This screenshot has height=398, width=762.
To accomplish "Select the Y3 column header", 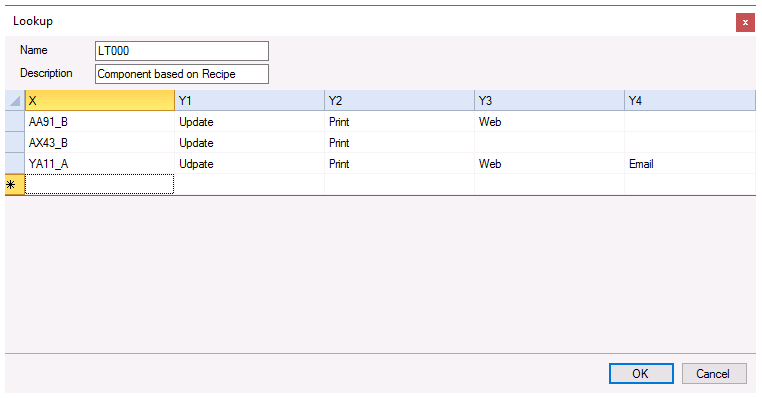I will click(549, 101).
